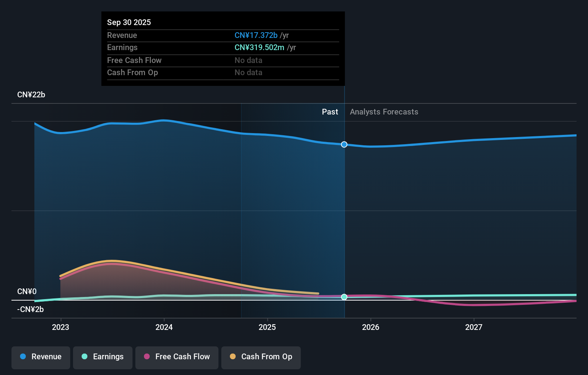Toggle the Earnings legend button
The height and width of the screenshot is (375, 588).
click(103, 357)
